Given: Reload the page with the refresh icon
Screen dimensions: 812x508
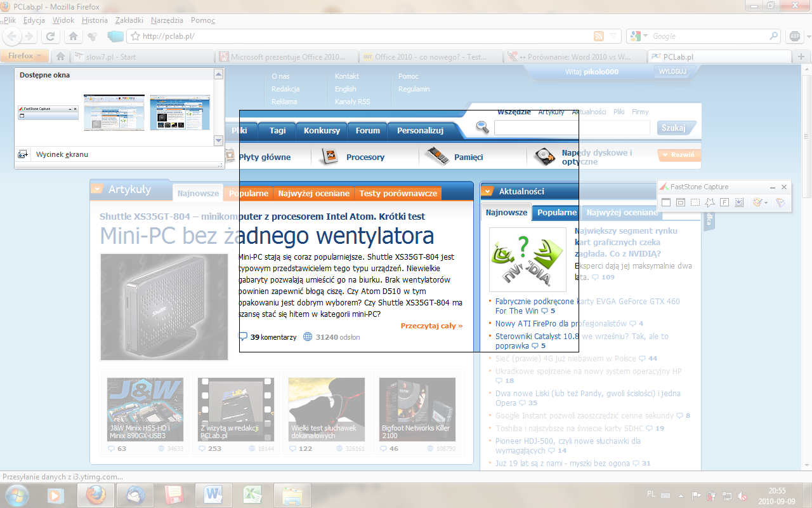Looking at the screenshot, I should pos(50,36).
